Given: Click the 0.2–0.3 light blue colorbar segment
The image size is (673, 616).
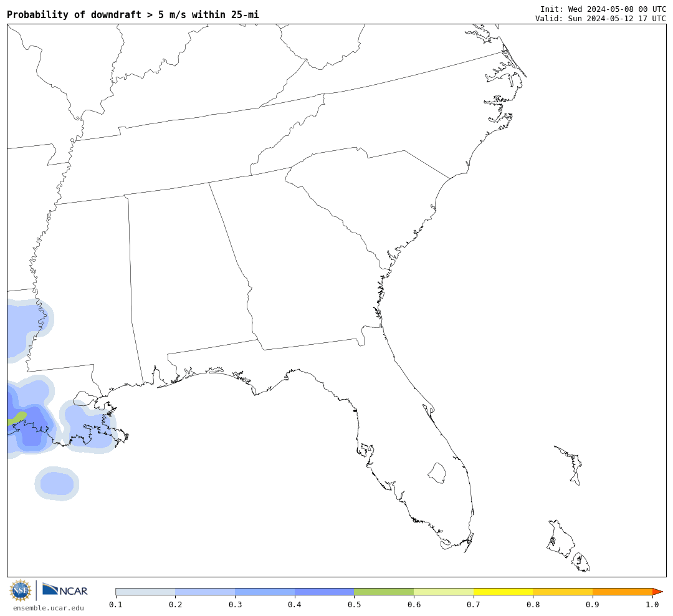Looking at the screenshot, I should pyautogui.click(x=205, y=592).
